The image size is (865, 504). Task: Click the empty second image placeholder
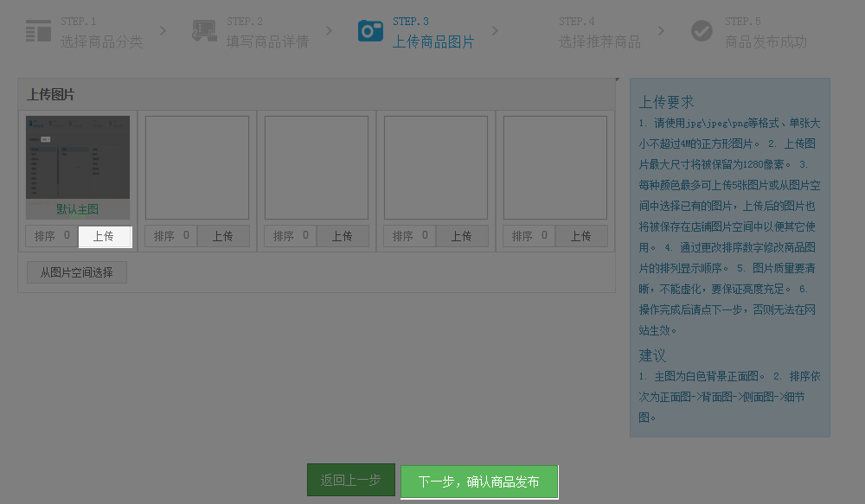pos(197,168)
